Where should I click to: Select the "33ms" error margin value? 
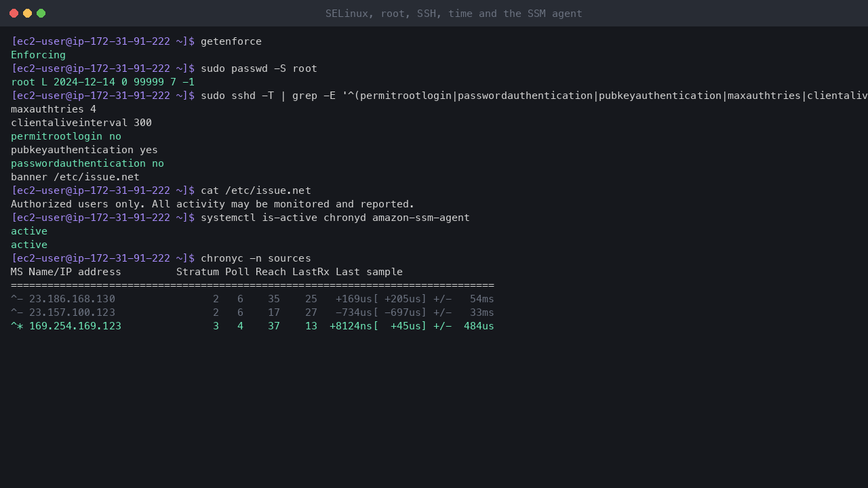(482, 312)
